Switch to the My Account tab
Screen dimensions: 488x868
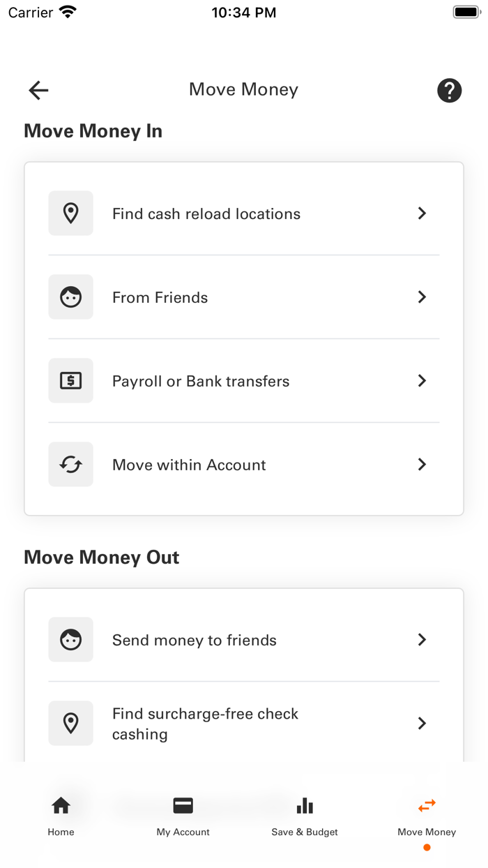[183, 815]
